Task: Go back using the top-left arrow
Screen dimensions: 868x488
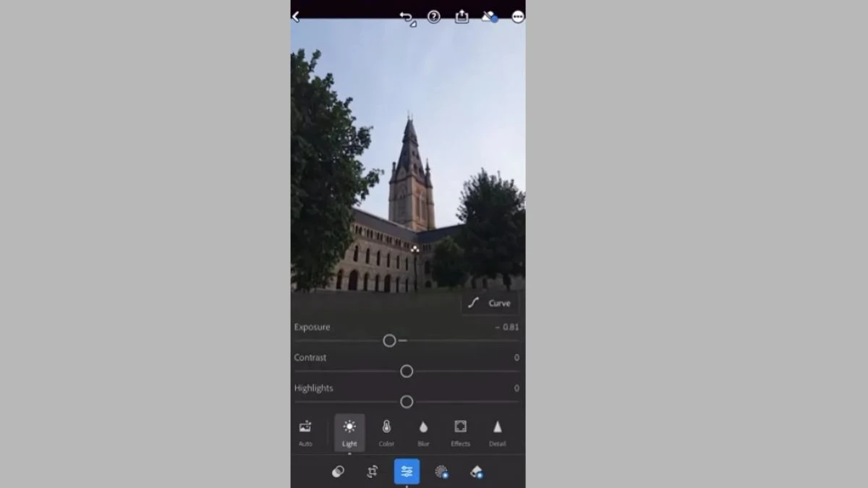Action: click(296, 17)
